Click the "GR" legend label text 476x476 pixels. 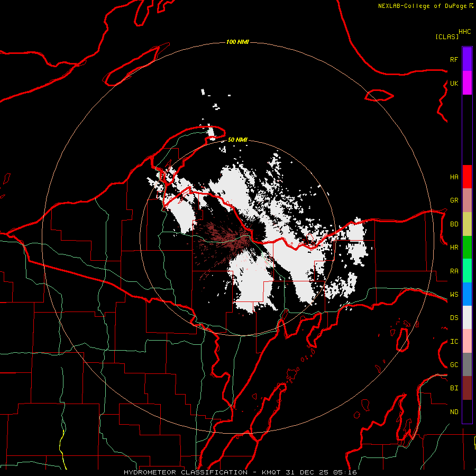point(454,200)
